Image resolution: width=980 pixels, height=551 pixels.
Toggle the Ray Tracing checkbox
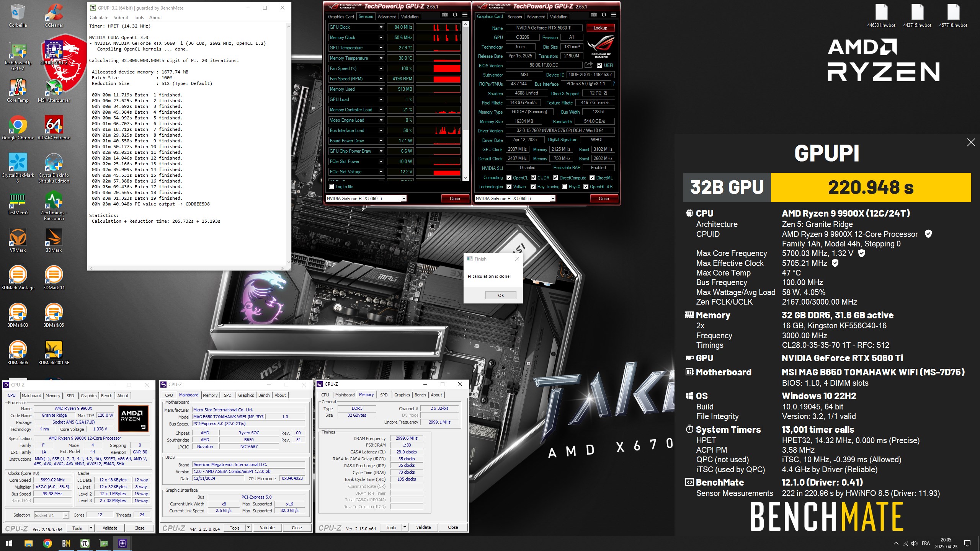pyautogui.click(x=533, y=187)
